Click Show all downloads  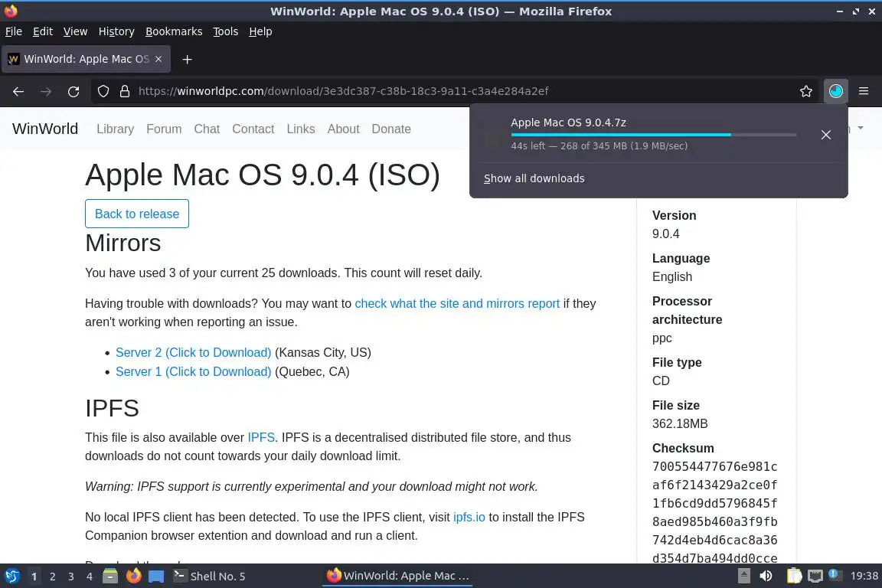(x=534, y=178)
